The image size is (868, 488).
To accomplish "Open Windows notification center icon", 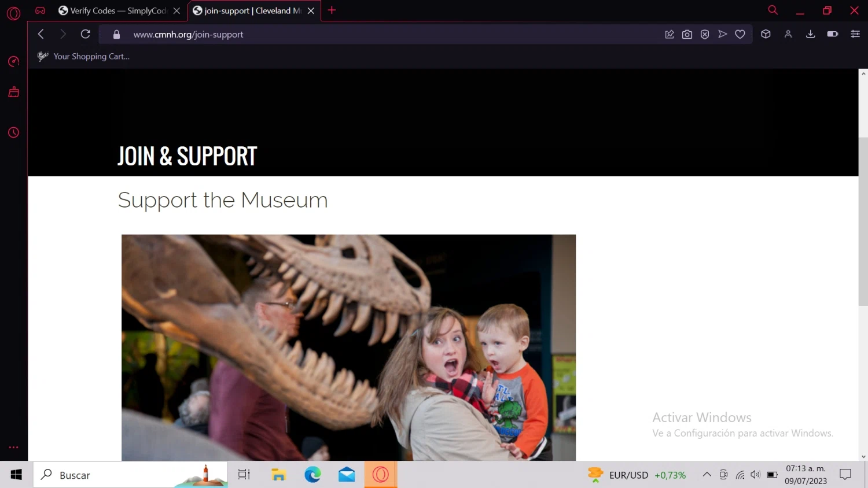I will [x=845, y=475].
